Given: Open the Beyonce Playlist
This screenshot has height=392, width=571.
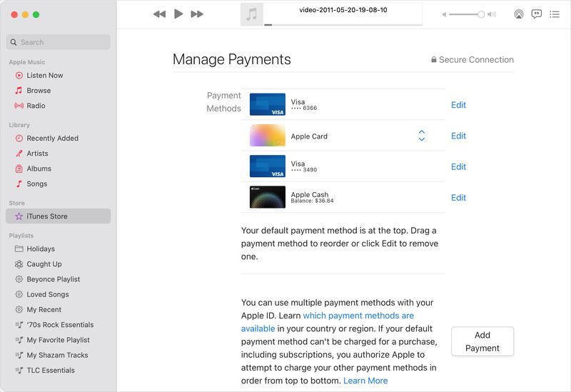Looking at the screenshot, I should click(59, 279).
